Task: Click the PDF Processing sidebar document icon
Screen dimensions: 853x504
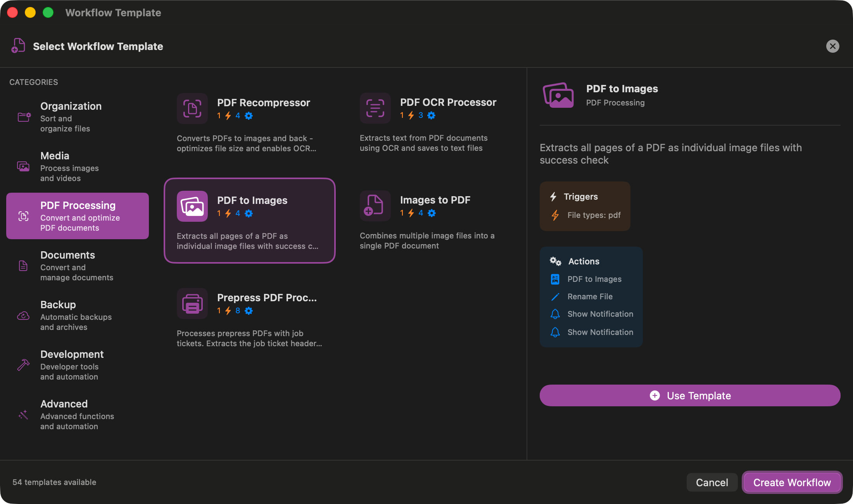Action: click(24, 216)
